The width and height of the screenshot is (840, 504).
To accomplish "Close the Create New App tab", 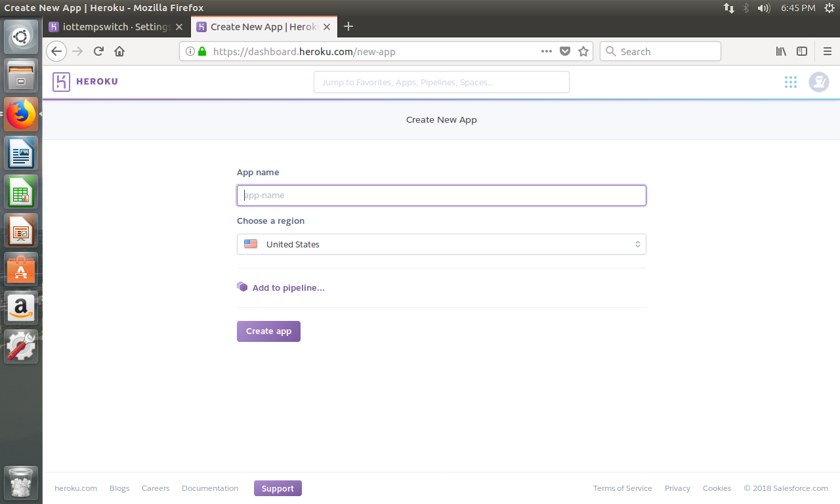I will click(326, 27).
